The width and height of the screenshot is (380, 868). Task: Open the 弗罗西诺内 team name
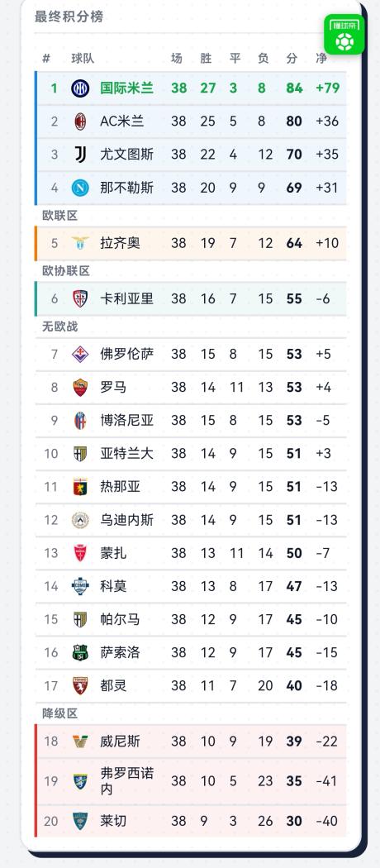(x=127, y=781)
